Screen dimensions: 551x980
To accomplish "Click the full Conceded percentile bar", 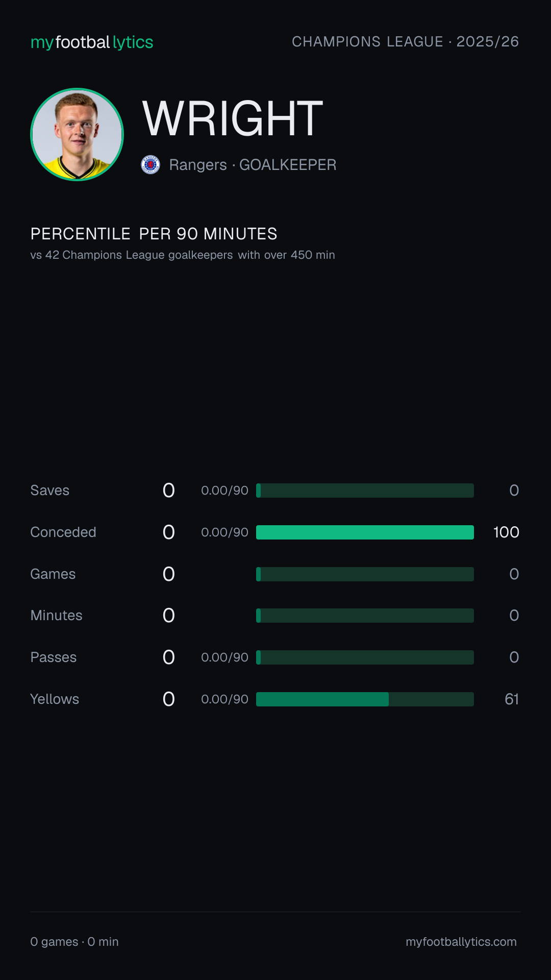I will (x=365, y=532).
